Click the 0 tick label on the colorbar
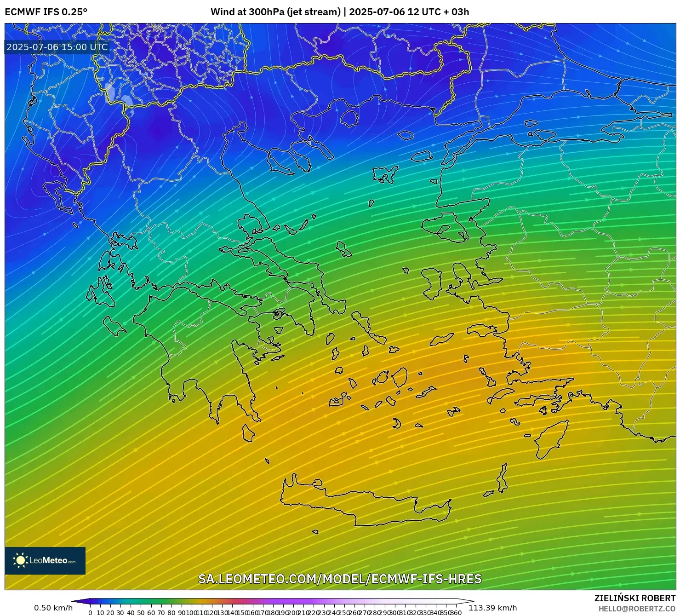The width and height of the screenshot is (680, 616). (x=90, y=612)
